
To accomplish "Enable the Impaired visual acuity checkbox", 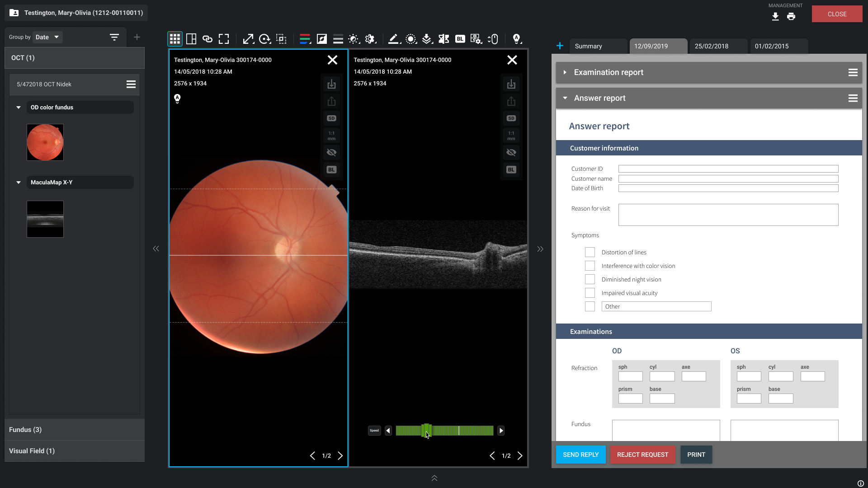I will [x=590, y=293].
